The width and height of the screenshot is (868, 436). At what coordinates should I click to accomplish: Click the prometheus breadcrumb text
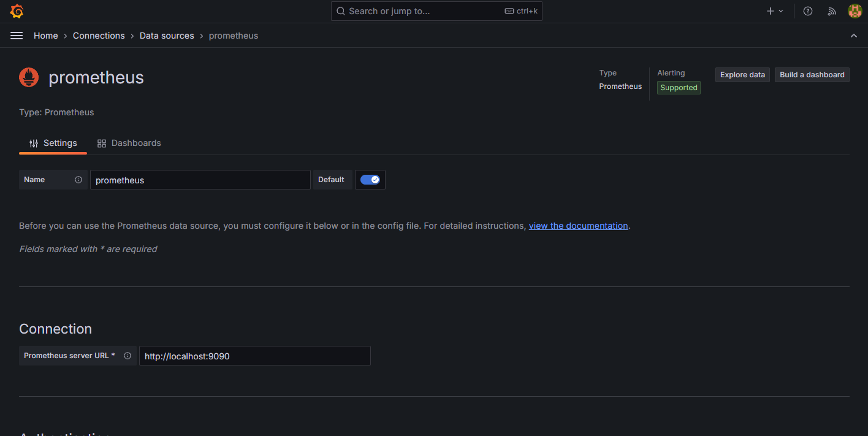234,36
